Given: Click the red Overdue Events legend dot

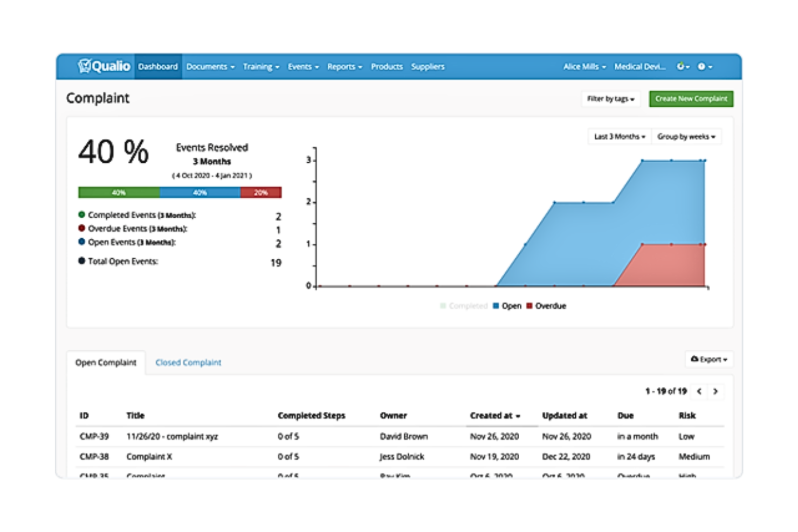Looking at the screenshot, I should point(82,229).
